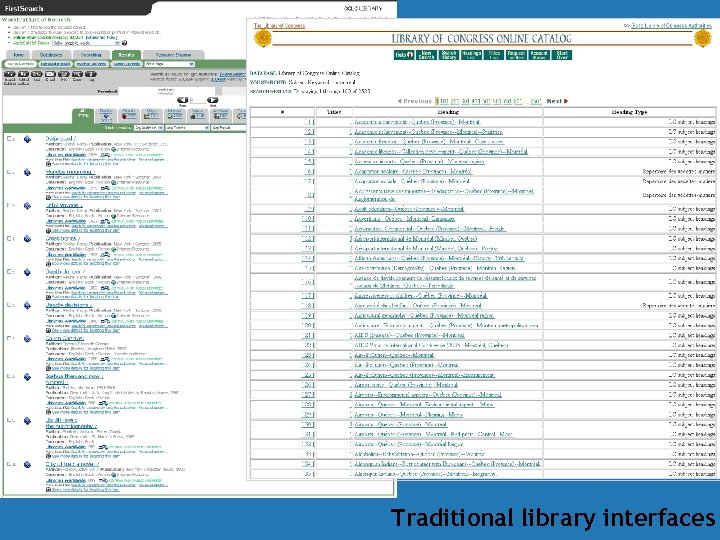Image resolution: width=720 pixels, height=540 pixels.
Task: Click Account Status in Library of Congress catalog
Action: click(539, 55)
